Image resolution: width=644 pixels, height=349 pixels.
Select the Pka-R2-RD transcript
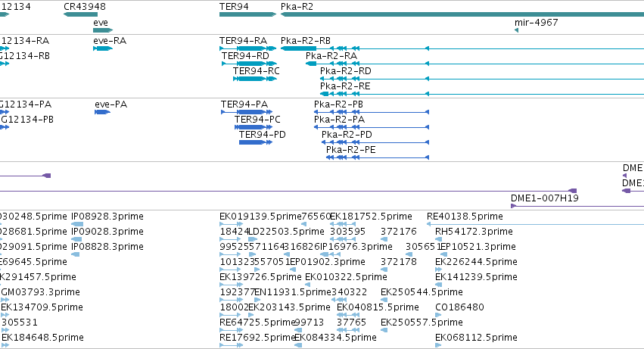coord(482,79)
